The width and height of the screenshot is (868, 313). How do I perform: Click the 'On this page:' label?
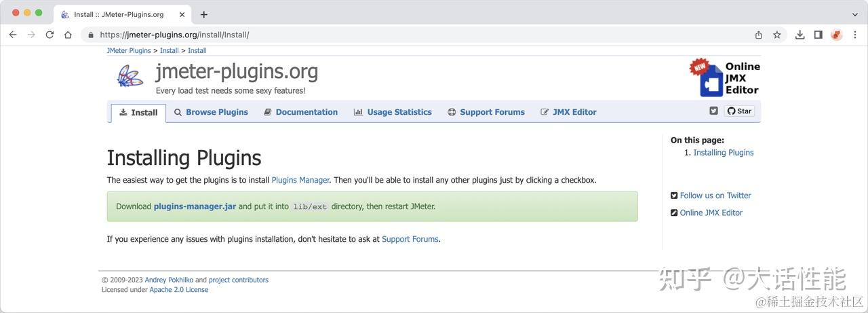(x=697, y=140)
